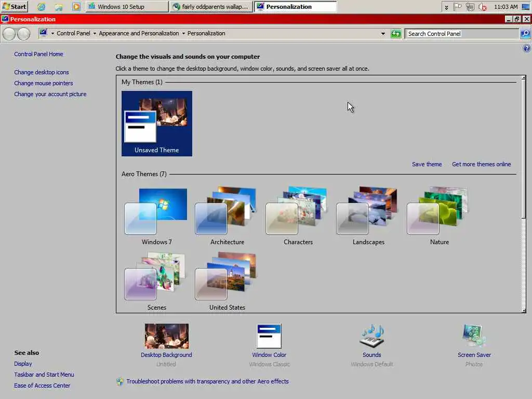Click Control Panel breadcrumb

click(x=73, y=33)
